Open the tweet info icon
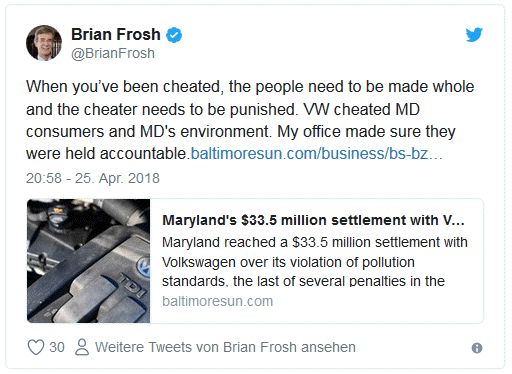The image size is (512, 374). pyautogui.click(x=477, y=348)
